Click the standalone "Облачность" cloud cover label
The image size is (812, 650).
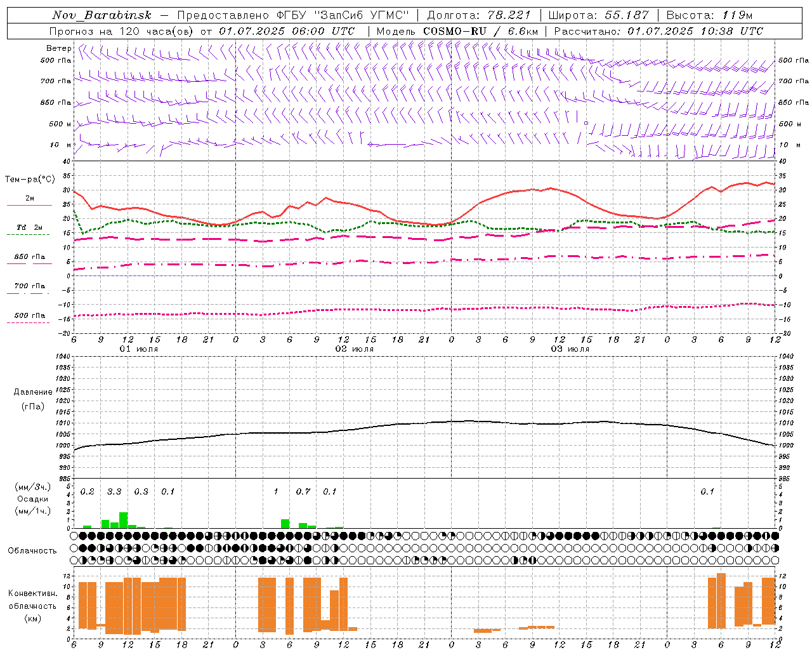[32, 550]
